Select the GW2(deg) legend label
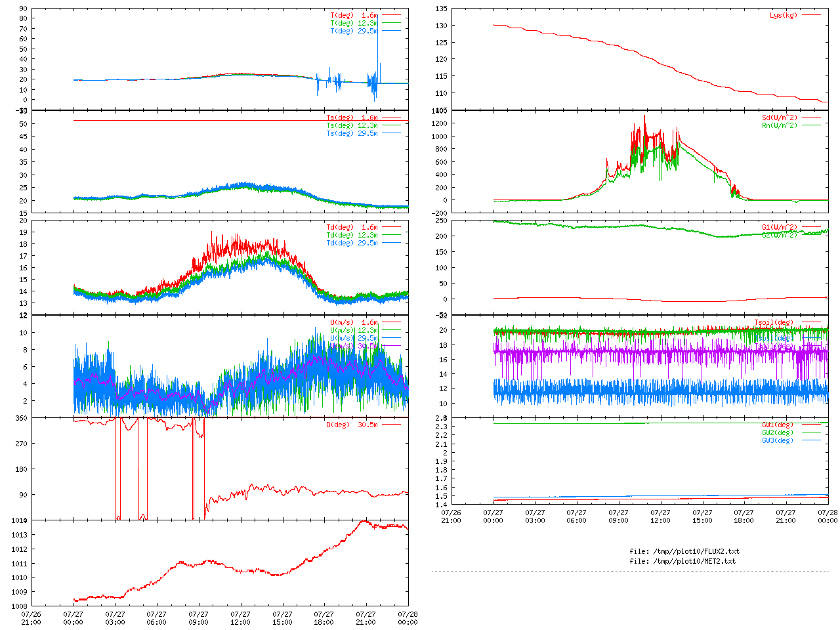Screen dimensions: 840x630 (x=778, y=432)
